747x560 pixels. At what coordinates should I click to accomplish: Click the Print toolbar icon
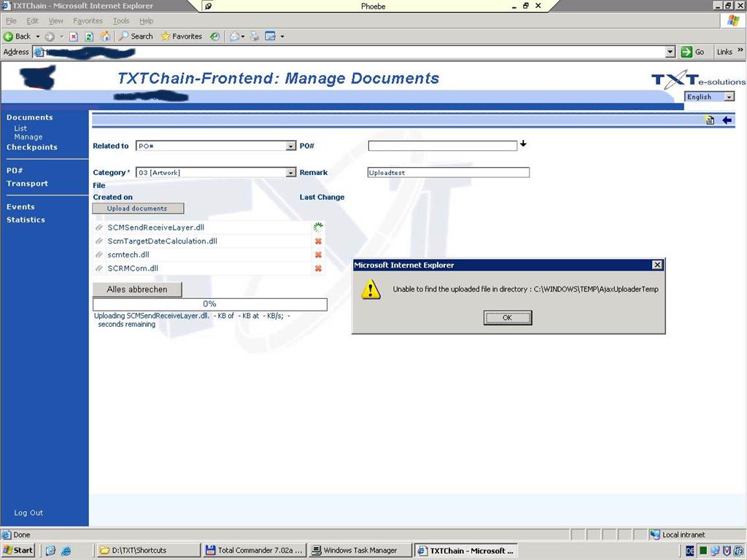point(255,36)
